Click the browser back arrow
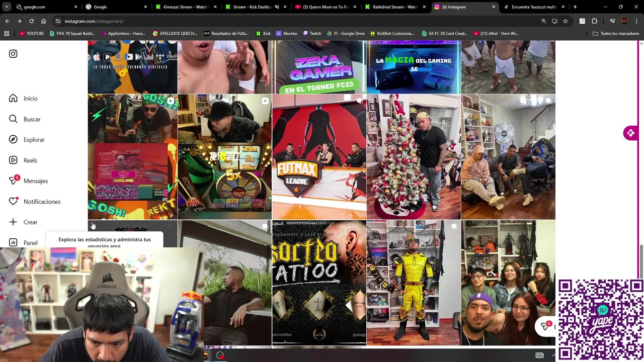This screenshot has height=362, width=644. point(7,21)
